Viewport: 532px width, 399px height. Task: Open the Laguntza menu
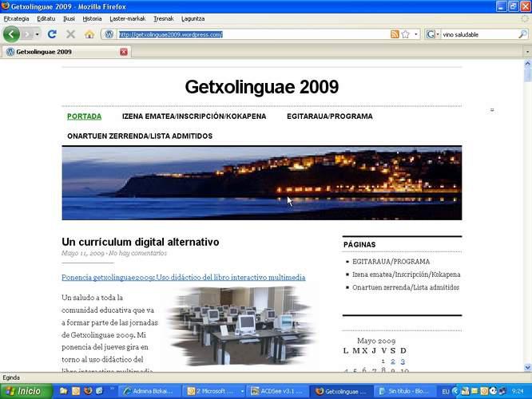(x=193, y=19)
